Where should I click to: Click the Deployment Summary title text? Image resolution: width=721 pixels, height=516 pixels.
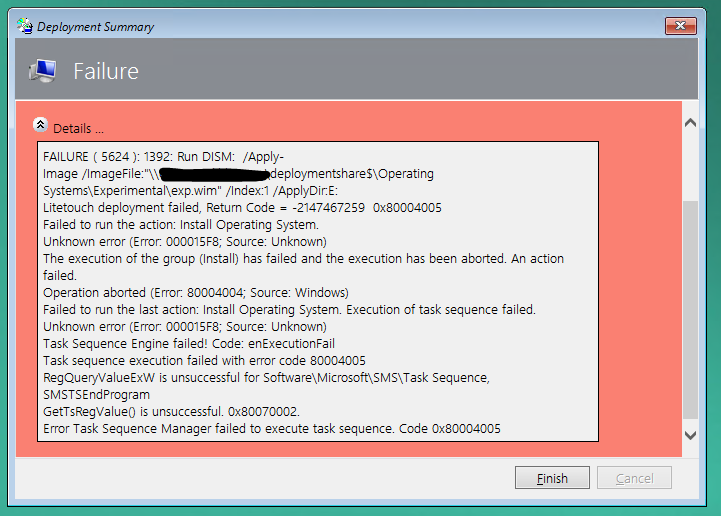coord(95,27)
